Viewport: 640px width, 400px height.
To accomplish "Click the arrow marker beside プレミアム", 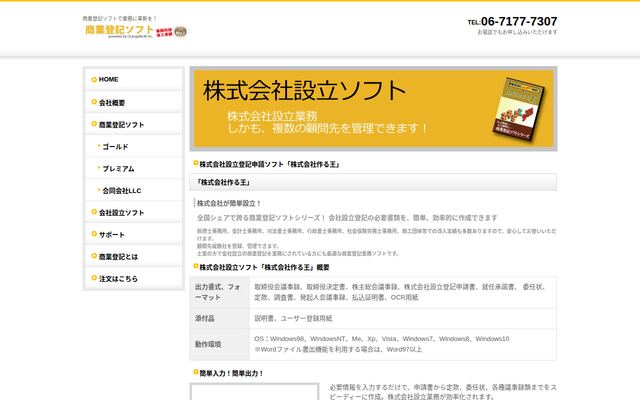I will tap(99, 168).
